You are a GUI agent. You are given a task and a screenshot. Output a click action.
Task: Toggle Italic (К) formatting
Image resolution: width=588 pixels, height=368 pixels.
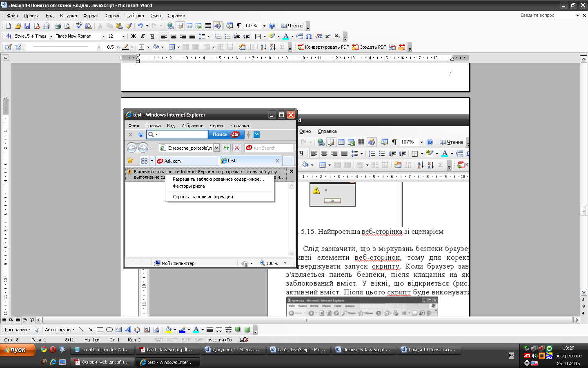tap(143, 36)
